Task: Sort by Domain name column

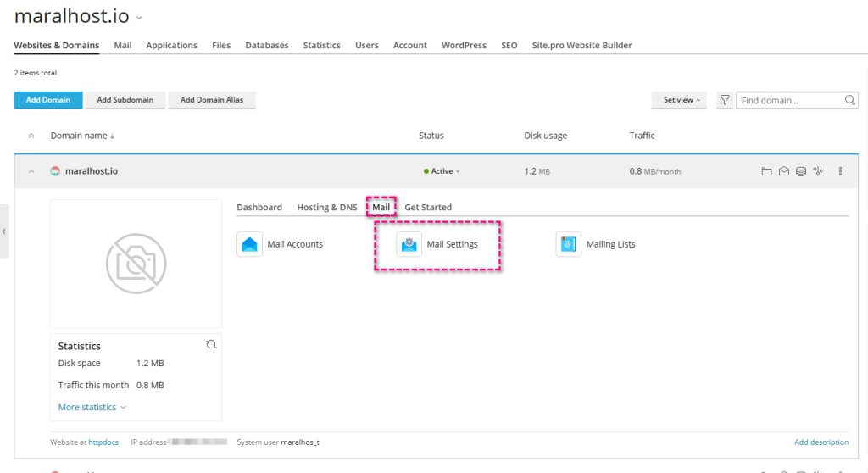Action: point(82,136)
